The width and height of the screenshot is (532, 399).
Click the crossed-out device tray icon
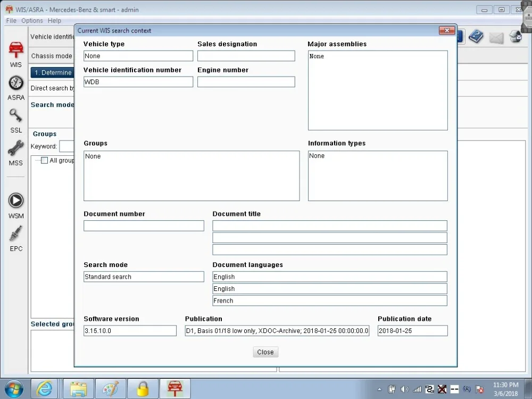coord(442,389)
